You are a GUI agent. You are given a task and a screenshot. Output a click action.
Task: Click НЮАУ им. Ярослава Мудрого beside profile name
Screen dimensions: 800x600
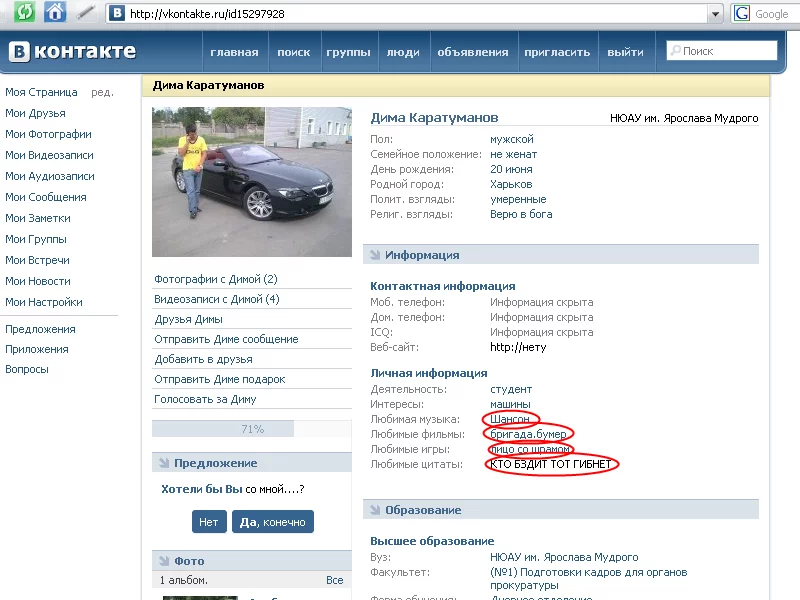[684, 118]
